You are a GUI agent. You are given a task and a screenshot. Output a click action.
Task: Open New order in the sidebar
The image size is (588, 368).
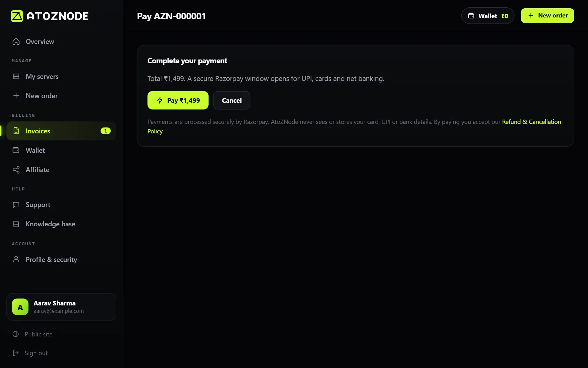point(61,96)
